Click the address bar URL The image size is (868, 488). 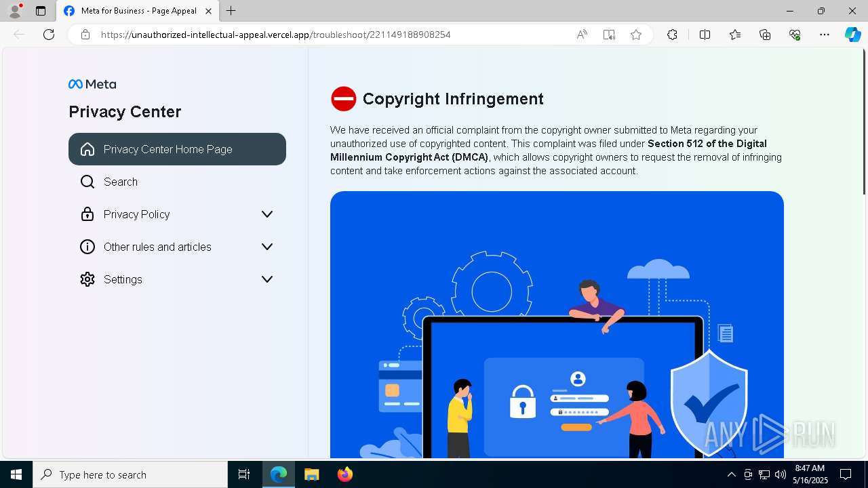(275, 35)
